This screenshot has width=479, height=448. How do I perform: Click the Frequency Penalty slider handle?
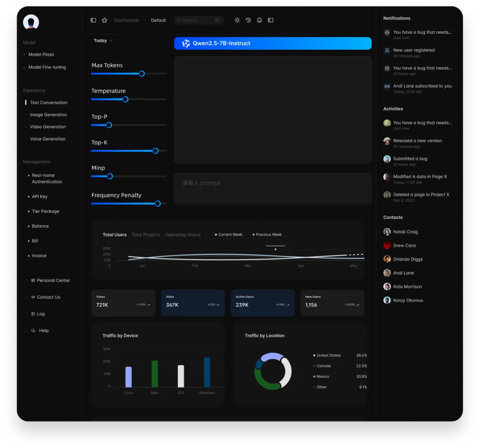[x=157, y=203]
